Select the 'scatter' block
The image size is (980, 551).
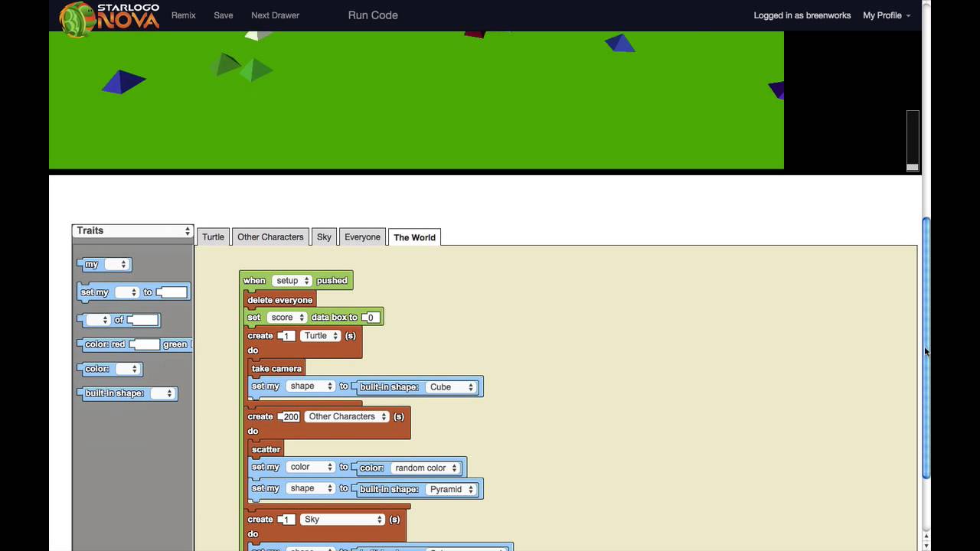266,449
